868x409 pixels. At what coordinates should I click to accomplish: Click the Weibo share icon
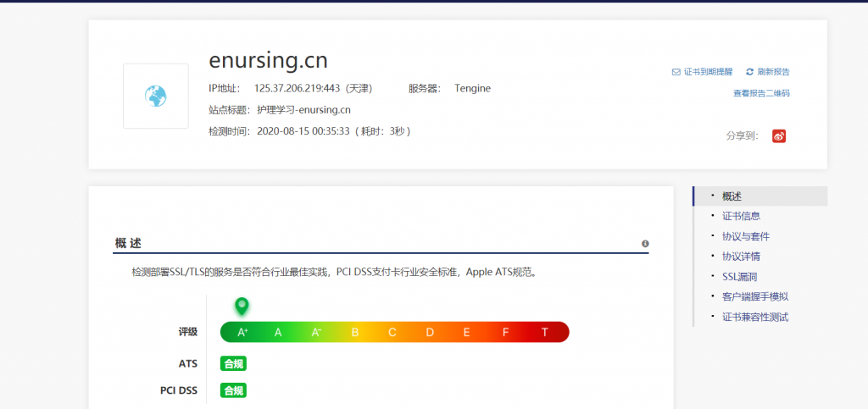[779, 135]
